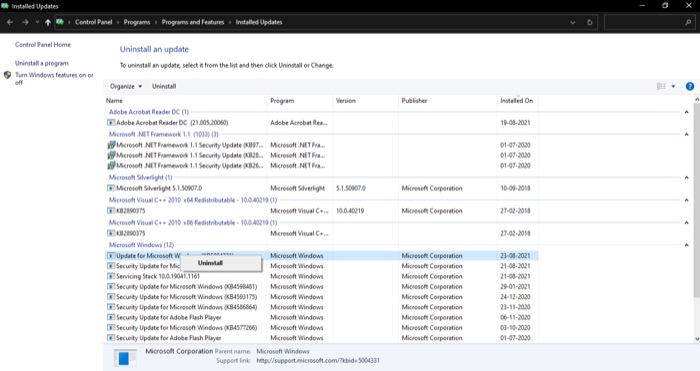Click the search magnifier icon
Image resolution: width=700 pixels, height=371 pixels.
pyautogui.click(x=688, y=22)
